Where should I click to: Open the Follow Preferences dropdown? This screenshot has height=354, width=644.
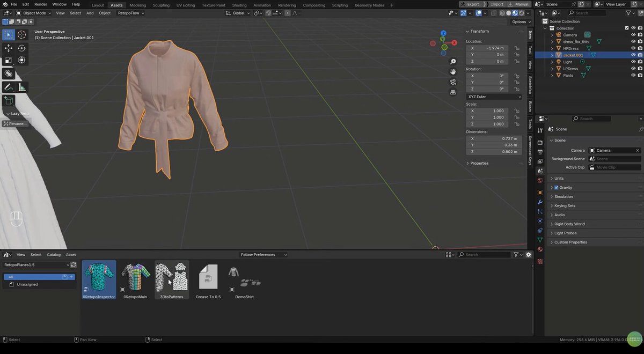(x=264, y=255)
